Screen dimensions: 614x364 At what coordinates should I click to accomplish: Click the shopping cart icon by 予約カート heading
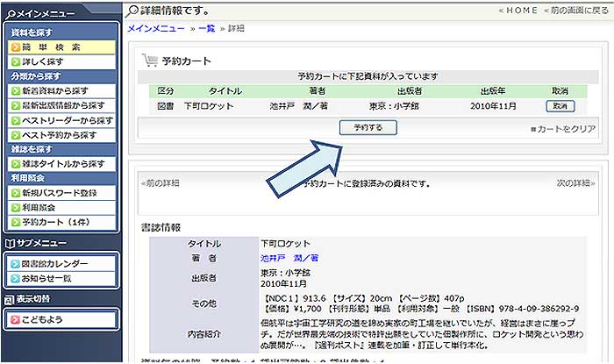(x=150, y=61)
